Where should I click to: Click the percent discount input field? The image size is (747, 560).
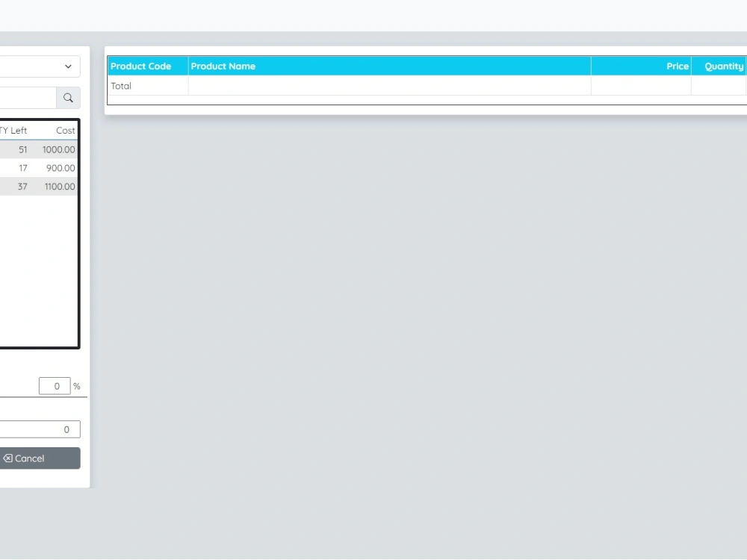55,386
